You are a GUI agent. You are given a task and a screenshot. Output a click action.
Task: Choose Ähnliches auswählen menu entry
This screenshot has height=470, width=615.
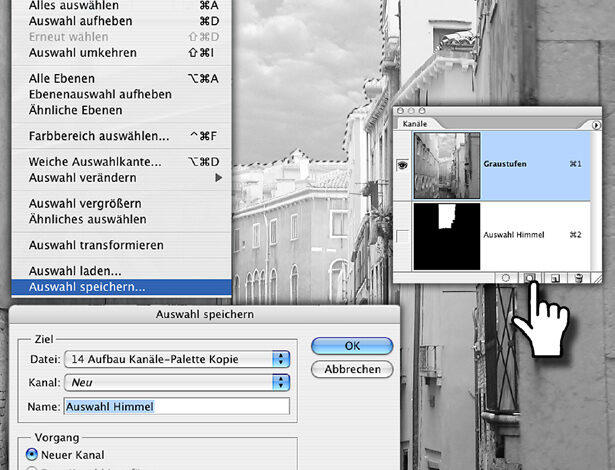[122, 219]
